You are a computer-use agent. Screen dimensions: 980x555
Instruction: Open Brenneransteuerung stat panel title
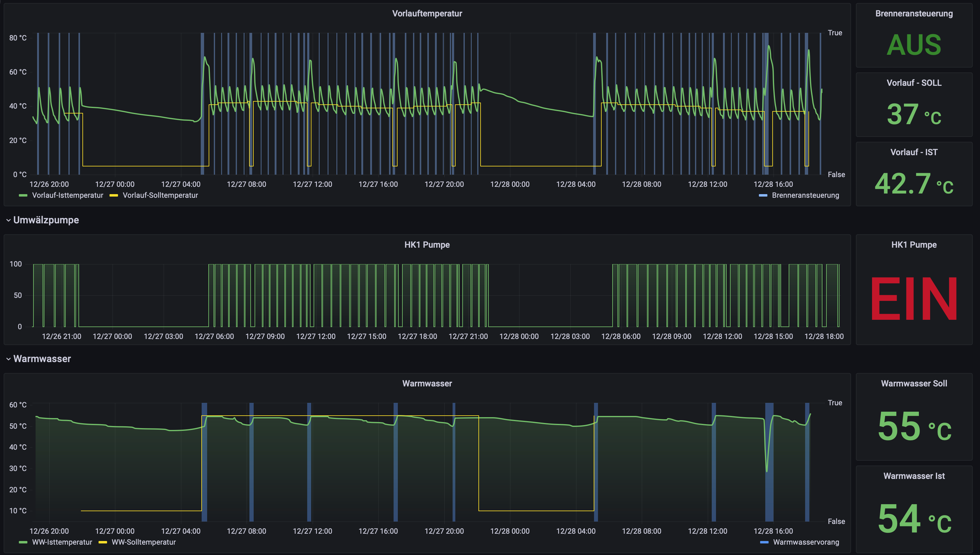[914, 14]
